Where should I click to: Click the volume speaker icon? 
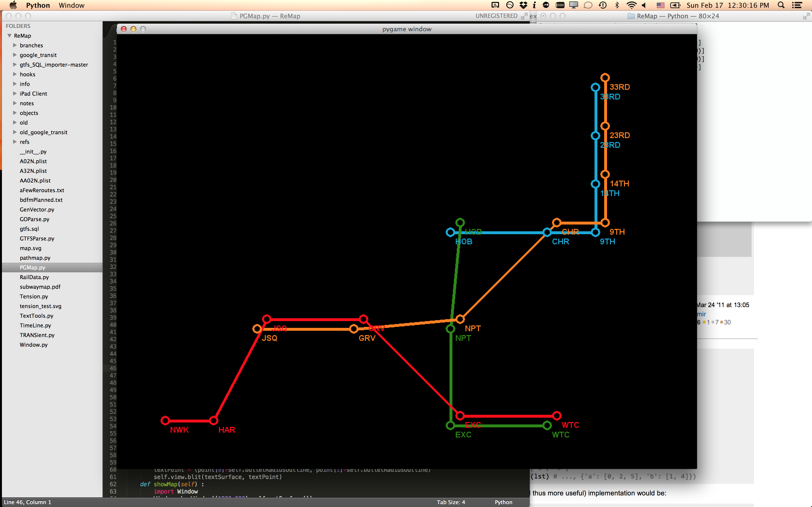point(644,5)
